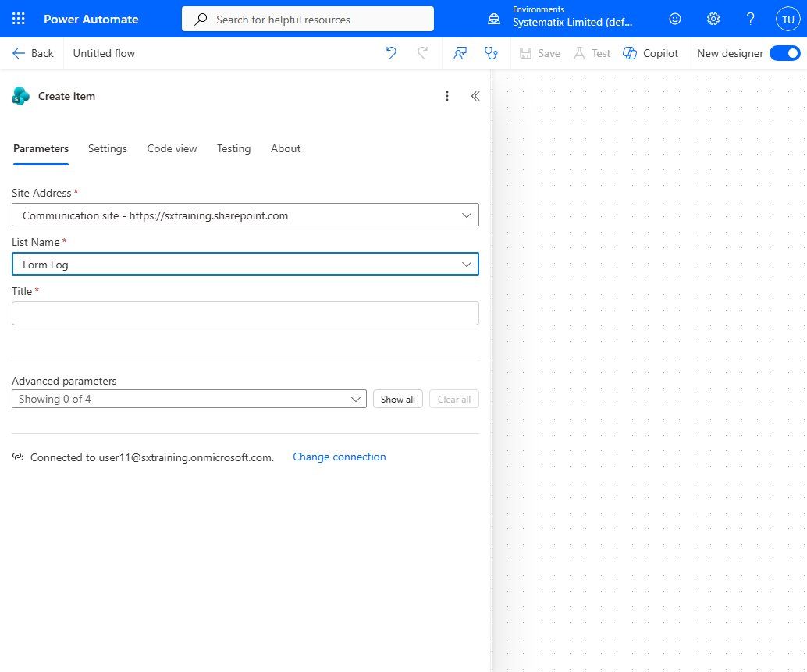The width and height of the screenshot is (807, 672).
Task: Open the TU account avatar
Action: pos(787,20)
